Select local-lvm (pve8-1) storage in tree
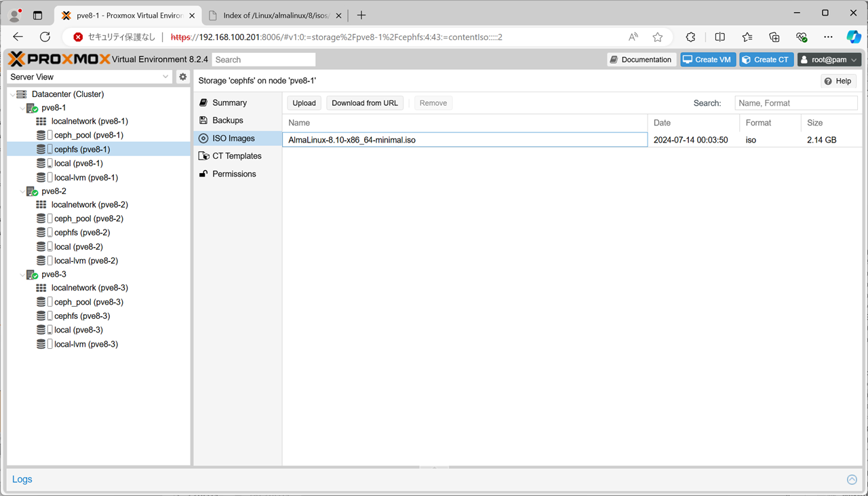The image size is (868, 496). point(85,178)
